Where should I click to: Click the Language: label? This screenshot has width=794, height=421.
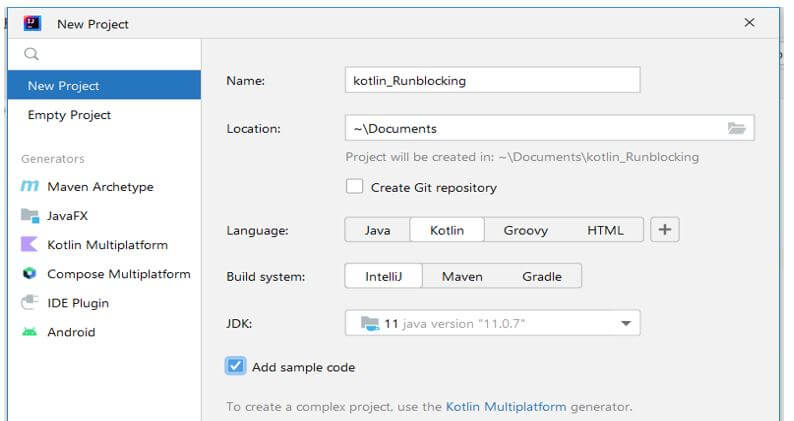[x=257, y=231]
